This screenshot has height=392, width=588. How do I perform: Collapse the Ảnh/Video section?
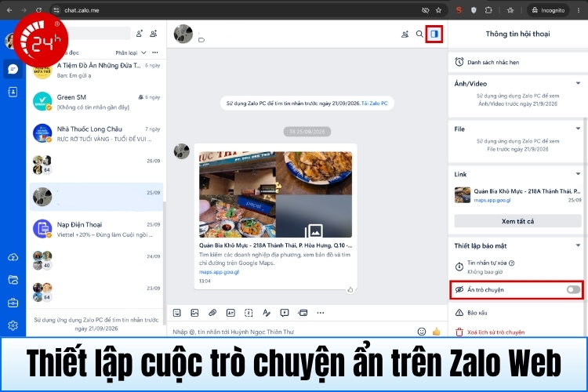tap(578, 83)
